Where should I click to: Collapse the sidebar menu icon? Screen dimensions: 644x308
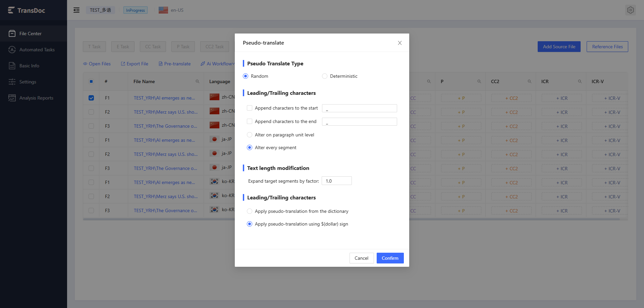pos(76,10)
